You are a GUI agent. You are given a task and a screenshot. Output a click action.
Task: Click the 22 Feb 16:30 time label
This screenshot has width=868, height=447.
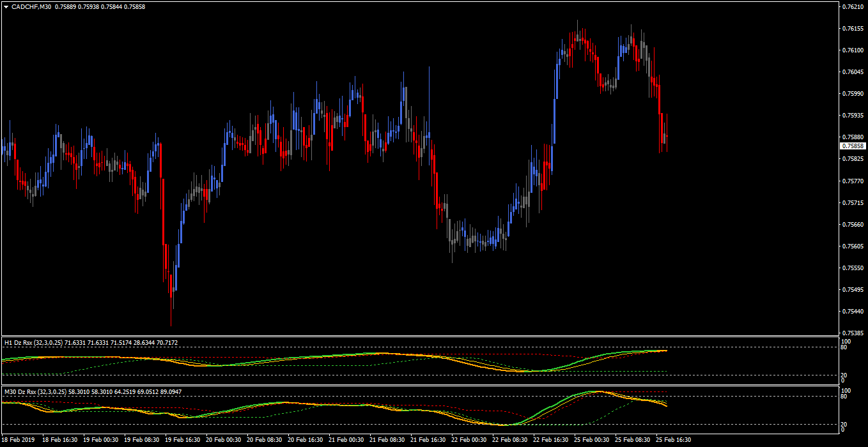[x=551, y=440]
